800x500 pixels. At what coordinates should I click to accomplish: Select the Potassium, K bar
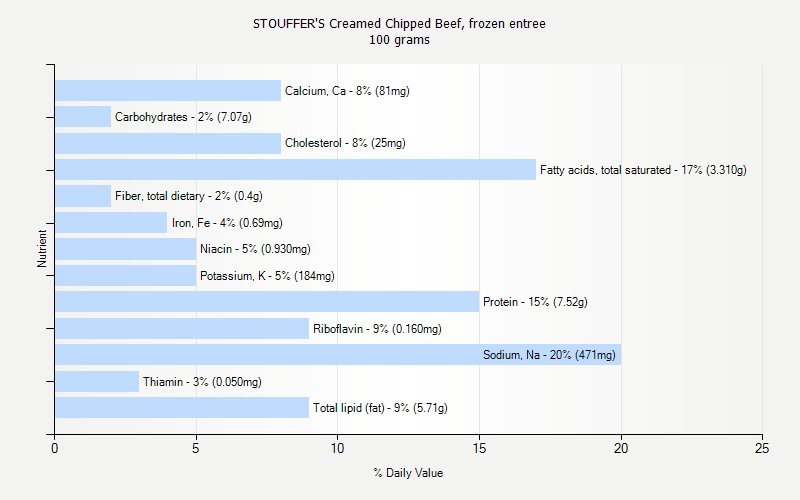pyautogui.click(x=126, y=275)
